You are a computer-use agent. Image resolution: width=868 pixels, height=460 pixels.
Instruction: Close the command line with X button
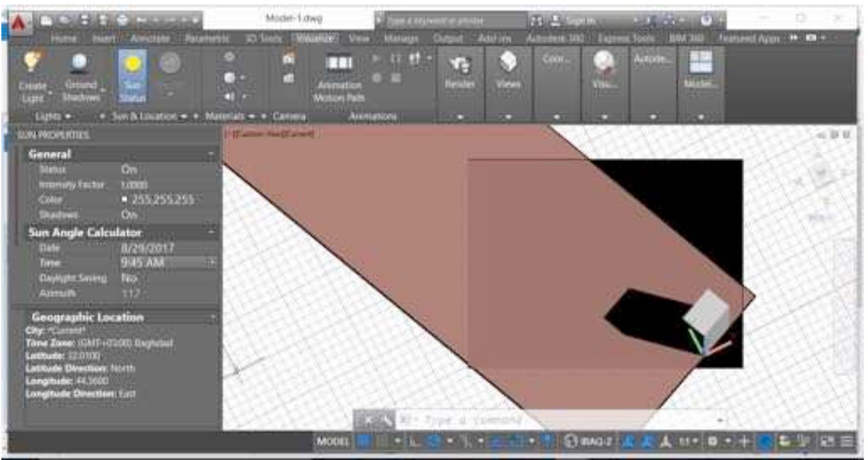click(x=368, y=421)
